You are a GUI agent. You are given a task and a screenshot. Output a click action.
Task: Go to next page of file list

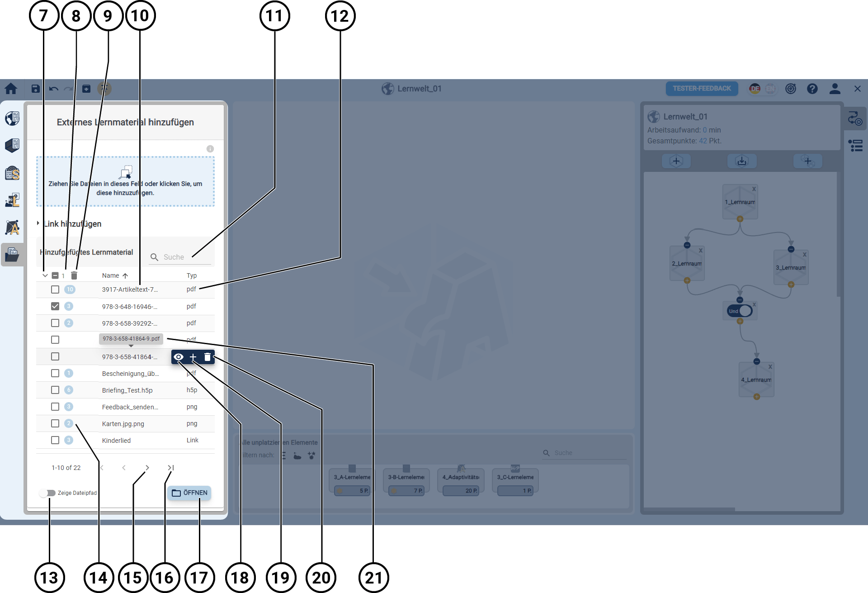[147, 468]
